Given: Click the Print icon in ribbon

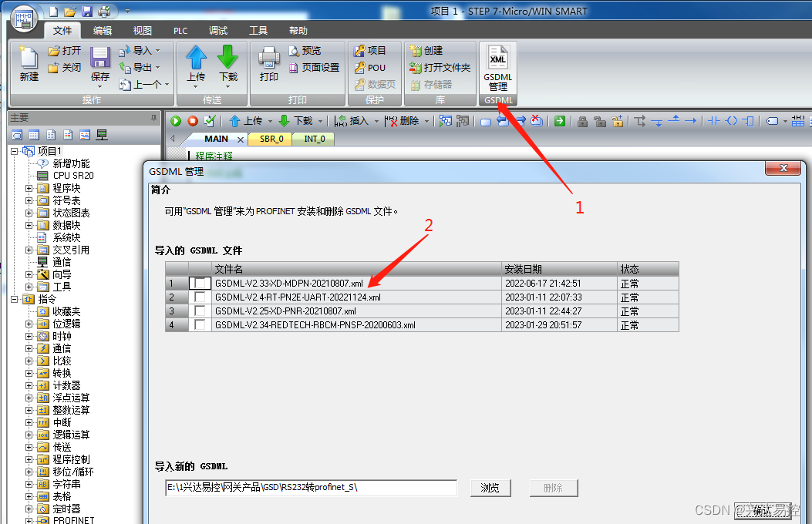Looking at the screenshot, I should point(269,58).
